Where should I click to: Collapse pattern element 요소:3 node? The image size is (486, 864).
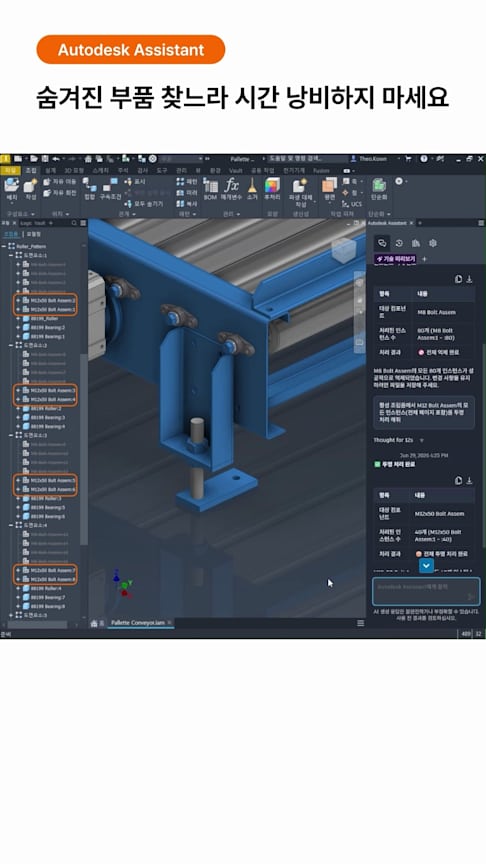(x=11, y=435)
